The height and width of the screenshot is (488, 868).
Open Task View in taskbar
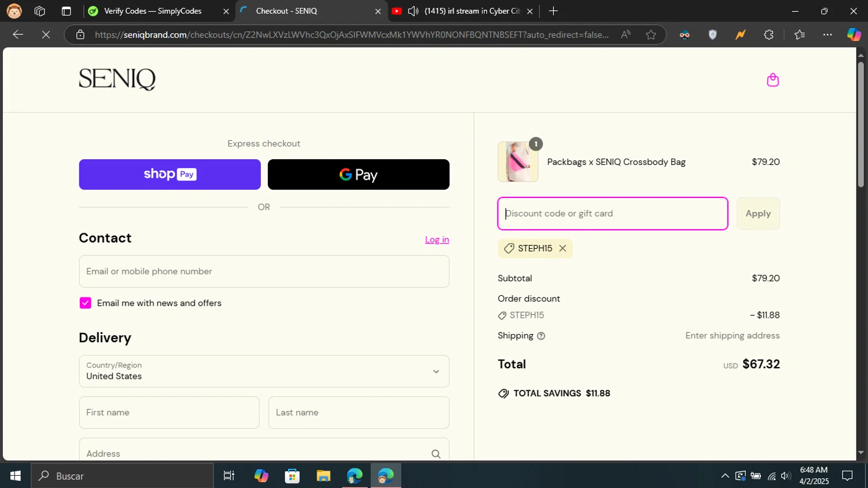point(229,476)
